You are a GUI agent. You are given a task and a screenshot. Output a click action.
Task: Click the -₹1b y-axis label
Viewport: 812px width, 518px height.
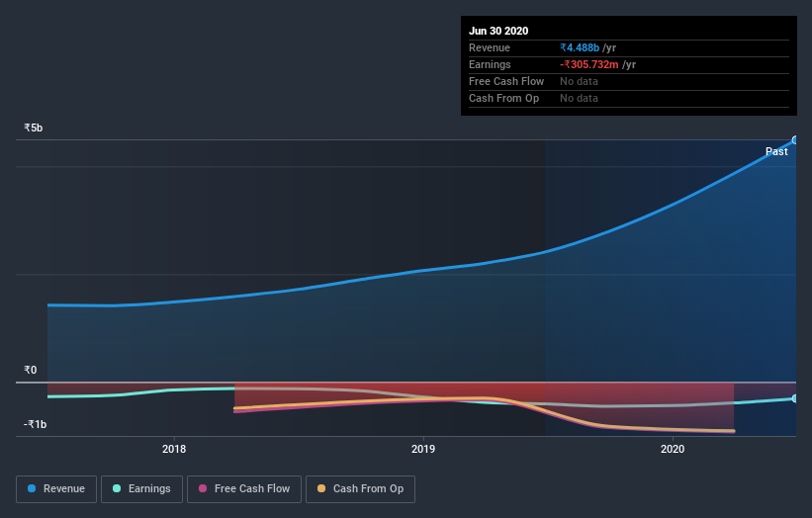tap(35, 424)
